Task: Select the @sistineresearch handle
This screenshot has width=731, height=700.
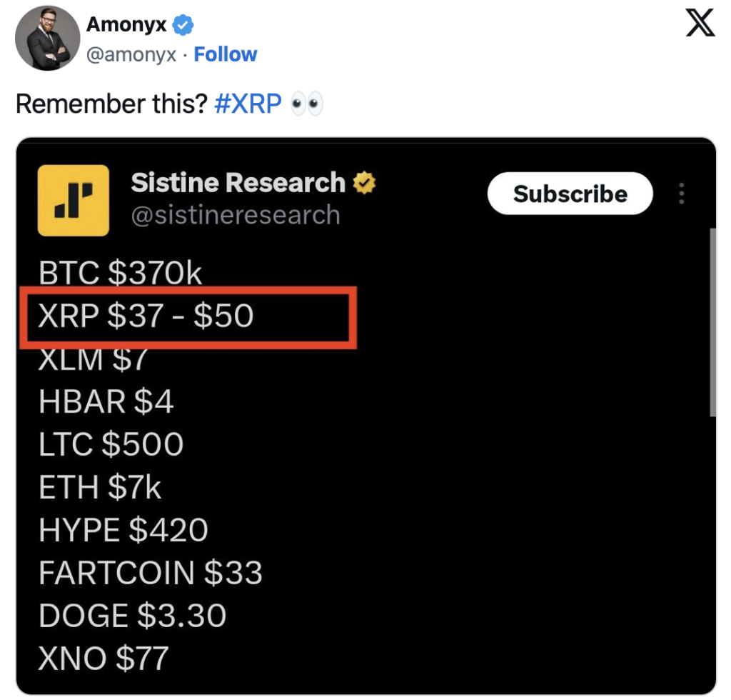Action: tap(236, 214)
